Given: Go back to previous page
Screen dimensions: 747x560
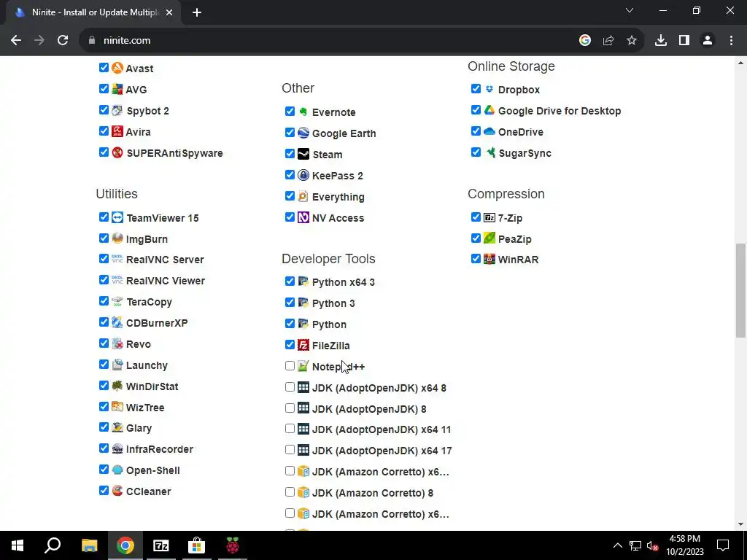Looking at the screenshot, I should pyautogui.click(x=16, y=41).
